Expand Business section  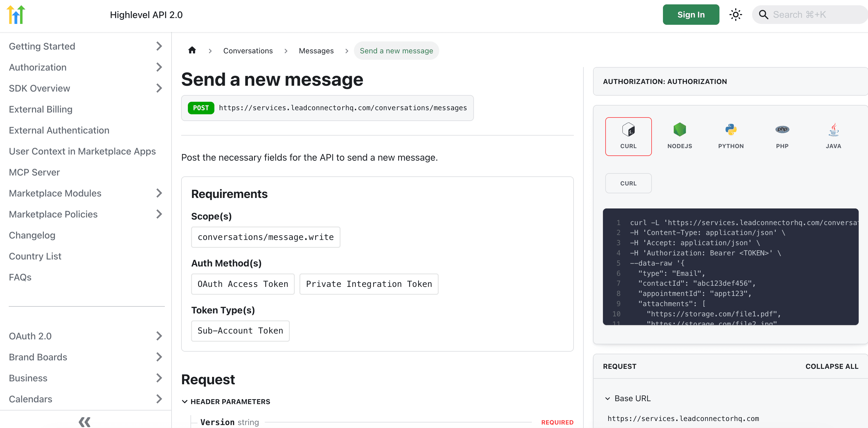tap(159, 378)
